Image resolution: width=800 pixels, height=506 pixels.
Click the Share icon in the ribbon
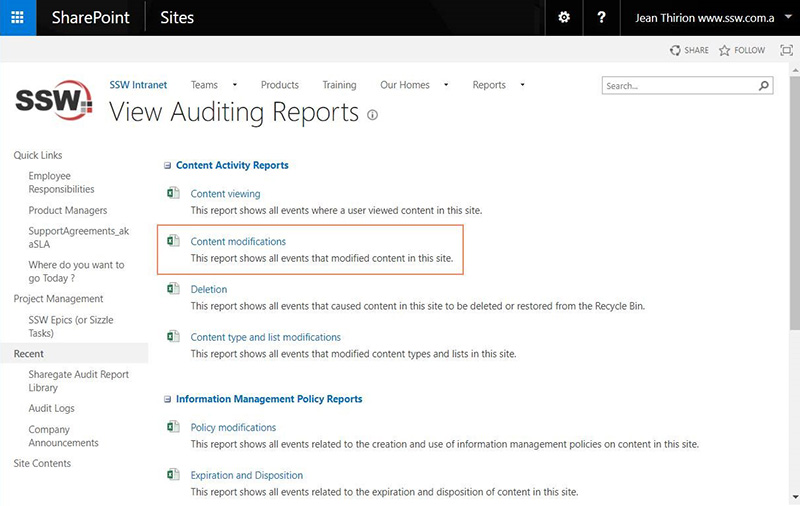[x=676, y=50]
